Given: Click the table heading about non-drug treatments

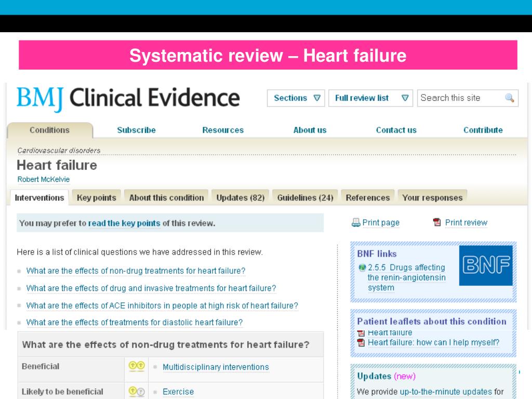Looking at the screenshot, I should point(166,345).
